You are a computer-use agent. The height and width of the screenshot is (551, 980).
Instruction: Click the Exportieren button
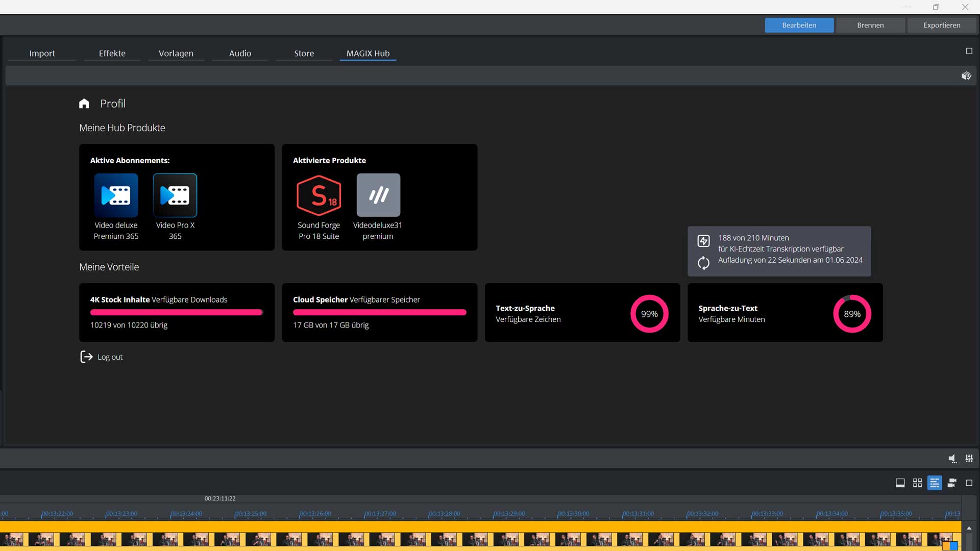coord(942,25)
